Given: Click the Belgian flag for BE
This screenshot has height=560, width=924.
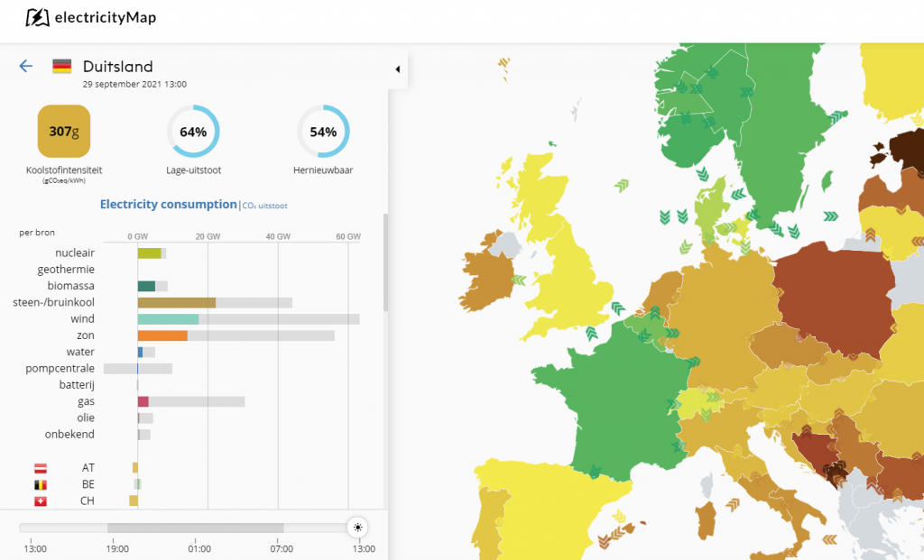Looking at the screenshot, I should pyautogui.click(x=40, y=484).
